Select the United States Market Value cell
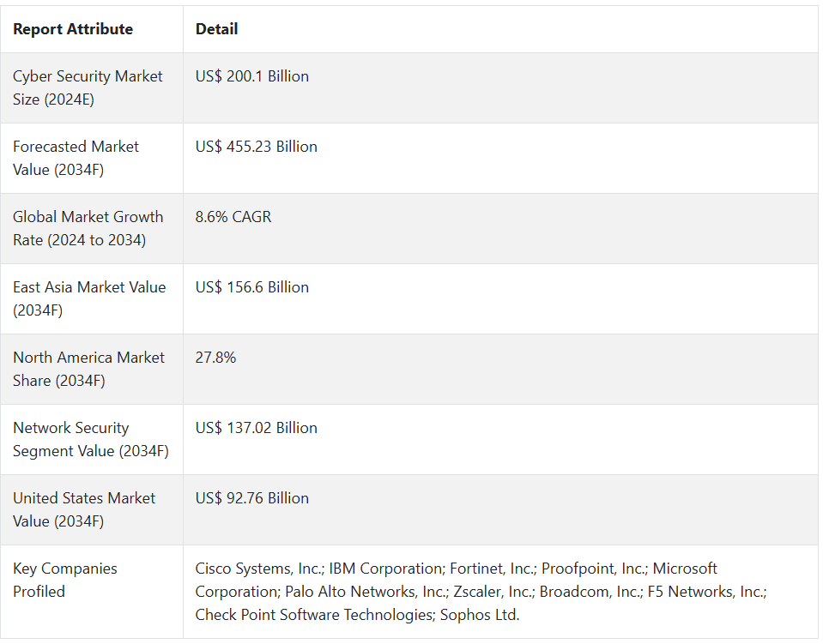The image size is (823, 644). [84, 509]
